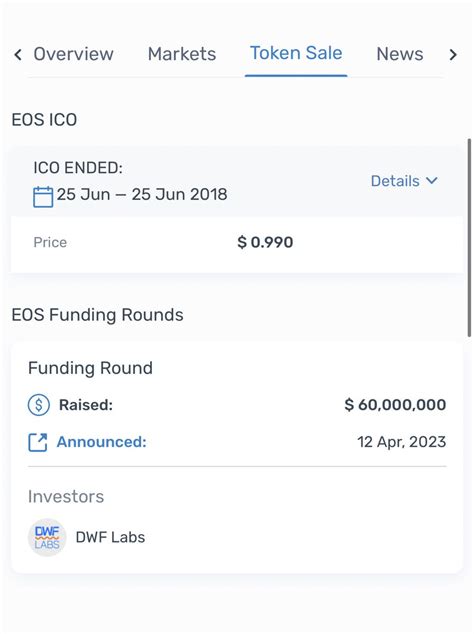Click the DWF Labs logo
Viewport: 474px width, 634px height.
pos(47,537)
